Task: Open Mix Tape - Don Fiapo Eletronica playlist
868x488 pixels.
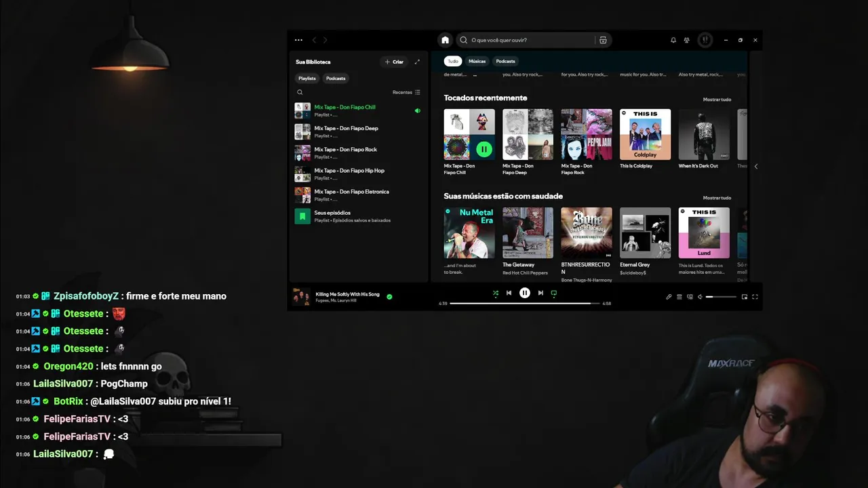Action: (x=358, y=195)
